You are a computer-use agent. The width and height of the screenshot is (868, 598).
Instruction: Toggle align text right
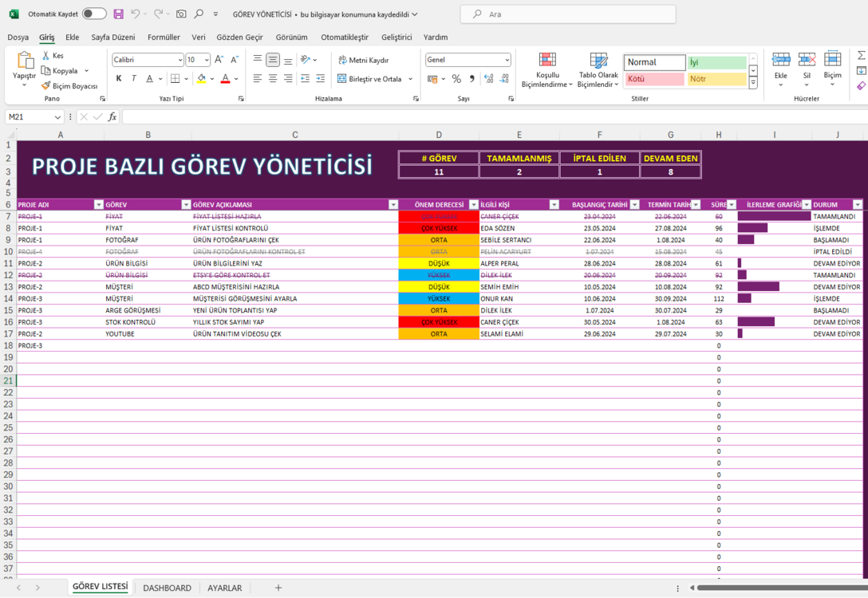click(288, 79)
